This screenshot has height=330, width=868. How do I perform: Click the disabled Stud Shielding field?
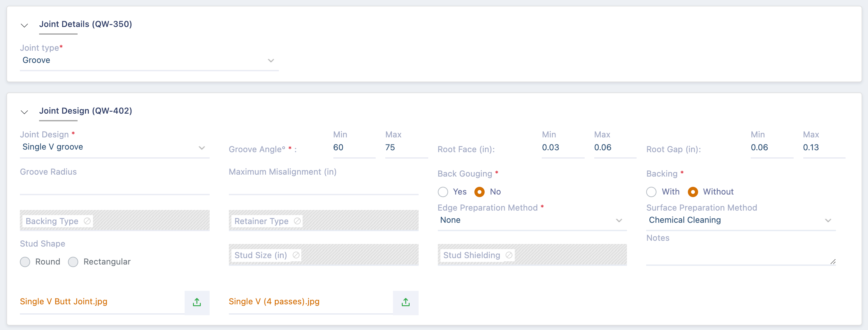pos(532,255)
